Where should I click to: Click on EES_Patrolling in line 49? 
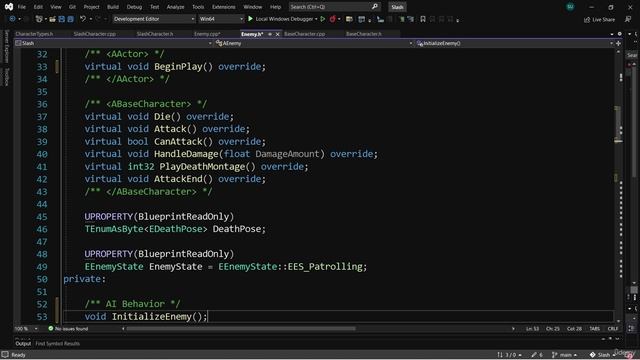point(325,267)
